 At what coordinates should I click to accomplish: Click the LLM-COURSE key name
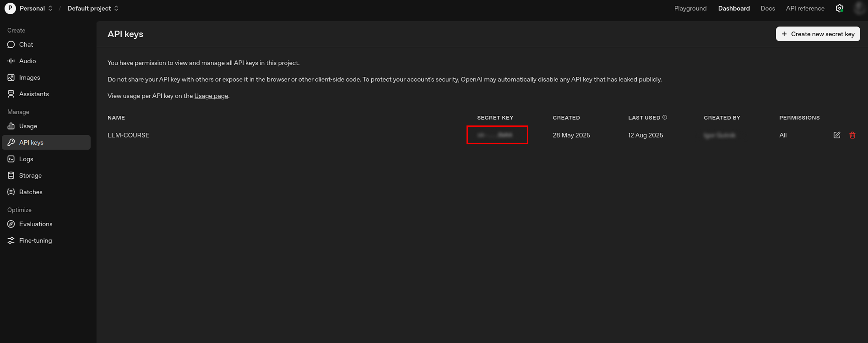pyautogui.click(x=128, y=135)
